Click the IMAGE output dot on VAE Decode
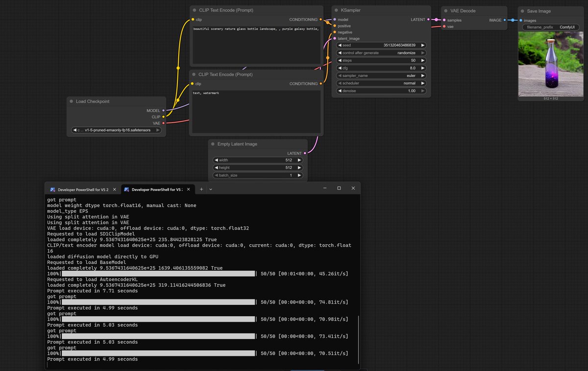The width and height of the screenshot is (588, 371). point(505,20)
